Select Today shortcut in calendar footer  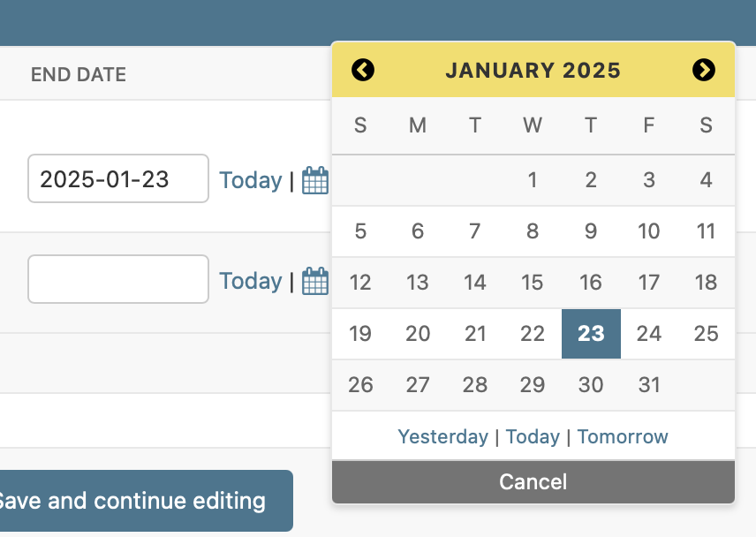click(x=533, y=436)
